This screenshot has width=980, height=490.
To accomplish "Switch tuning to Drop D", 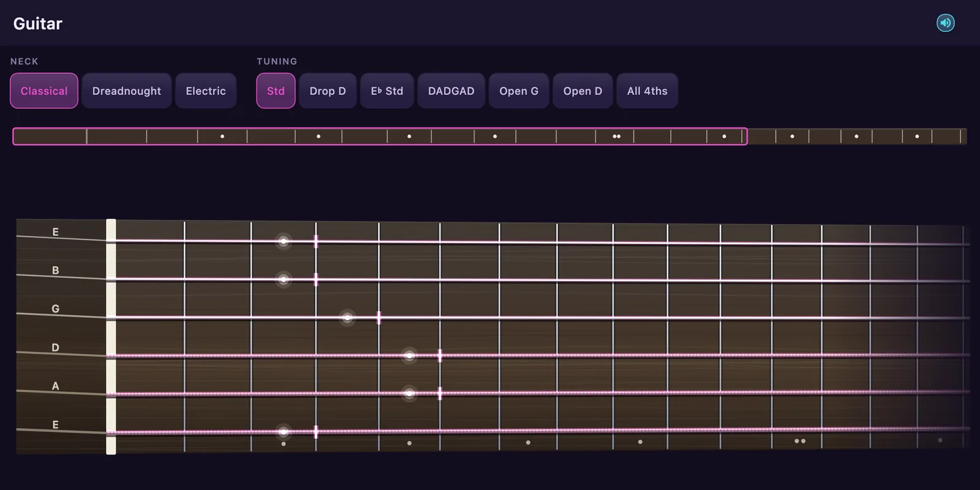I will point(328,91).
